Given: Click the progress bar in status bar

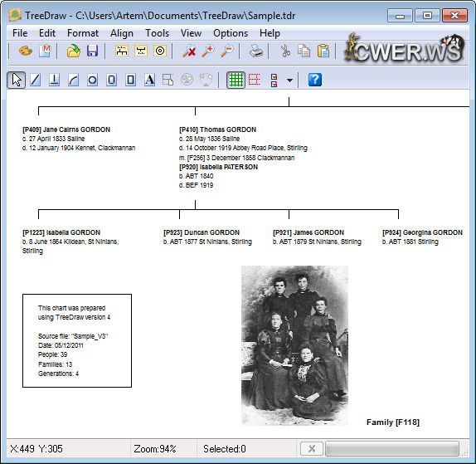Looking at the screenshot, I should click(x=392, y=448).
